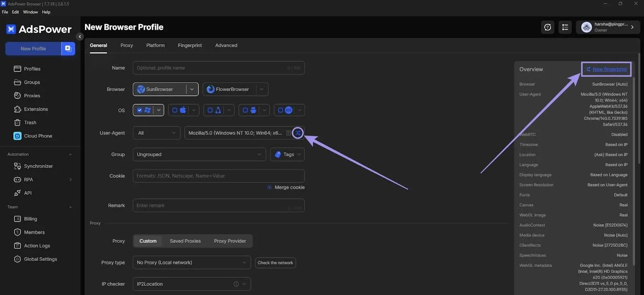Open Cloud Phone from the sidebar
Image resolution: width=644 pixels, height=295 pixels.
38,136
